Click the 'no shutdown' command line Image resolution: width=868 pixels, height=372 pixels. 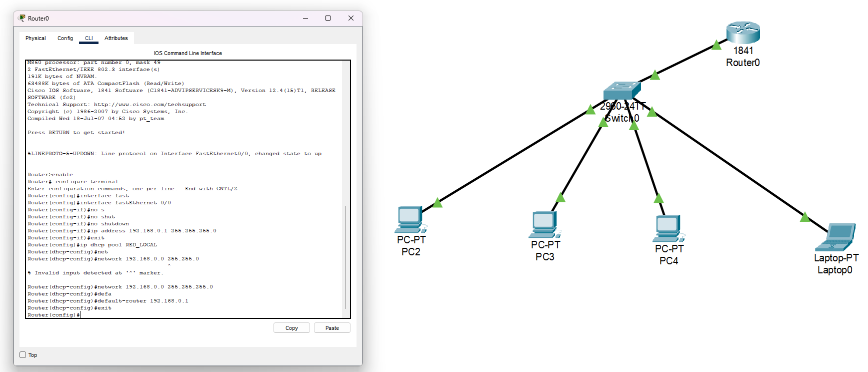pos(78,224)
